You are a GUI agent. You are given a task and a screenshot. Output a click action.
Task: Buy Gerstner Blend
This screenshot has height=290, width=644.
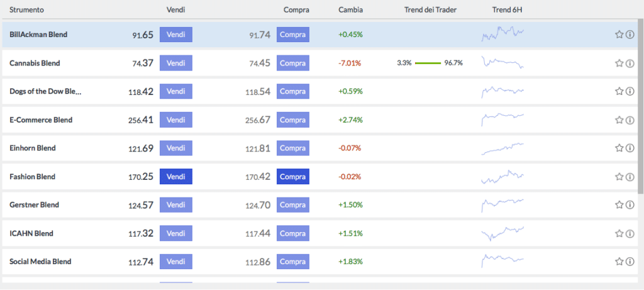click(x=293, y=204)
